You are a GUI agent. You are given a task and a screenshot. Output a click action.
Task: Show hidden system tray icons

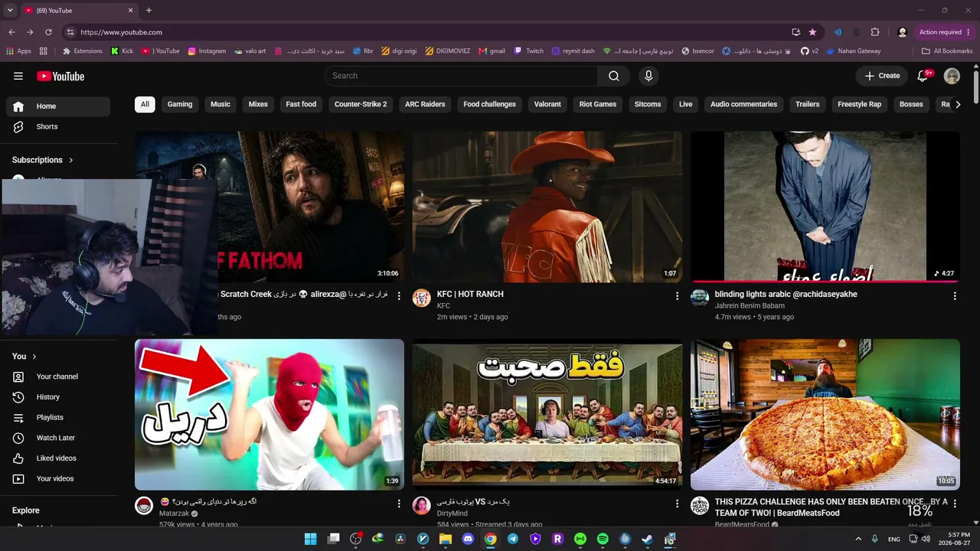pos(858,539)
